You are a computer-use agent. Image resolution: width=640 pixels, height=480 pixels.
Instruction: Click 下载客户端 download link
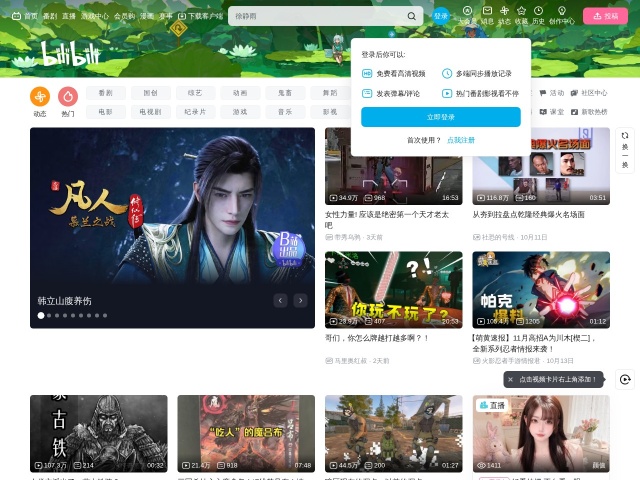click(x=200, y=16)
